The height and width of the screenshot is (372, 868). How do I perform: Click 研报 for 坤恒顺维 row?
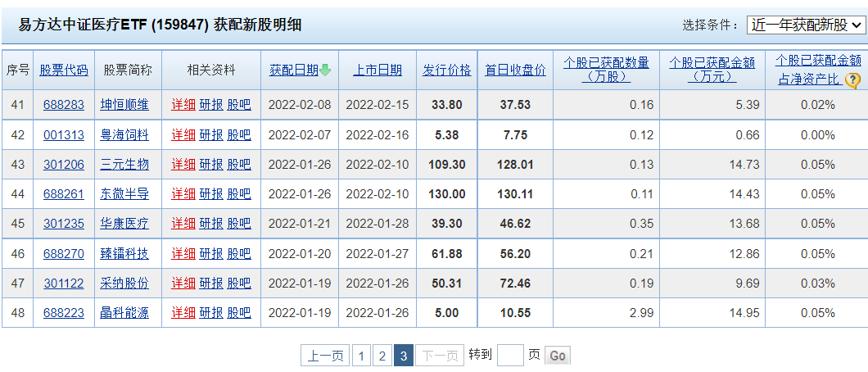[211, 105]
